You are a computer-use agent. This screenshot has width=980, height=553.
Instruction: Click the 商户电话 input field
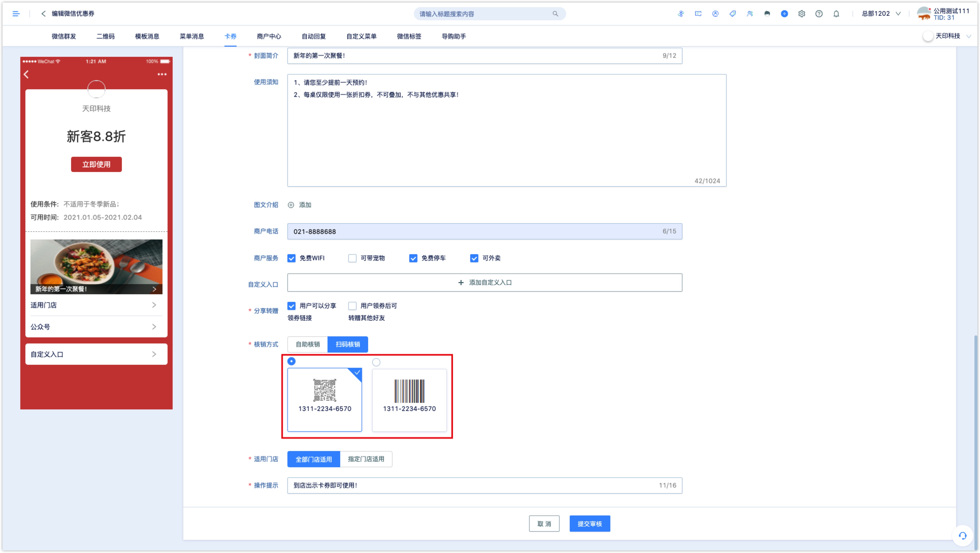click(485, 231)
